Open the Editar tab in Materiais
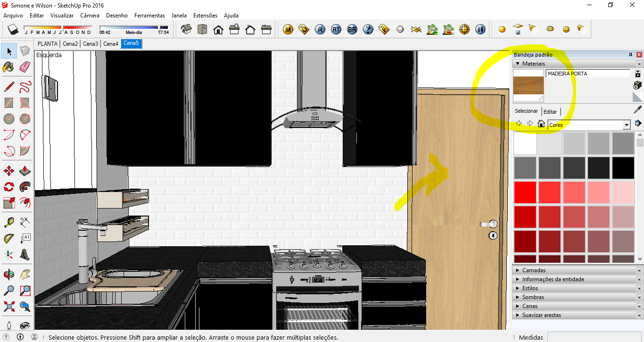Screen dimensions: 644x342 coord(550,112)
